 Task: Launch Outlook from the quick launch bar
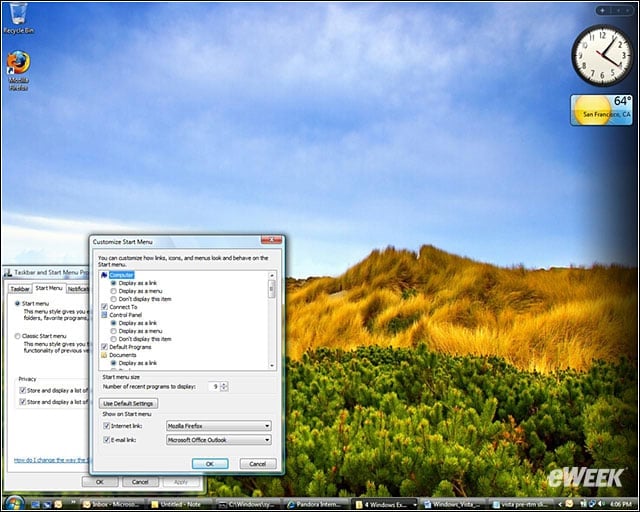tap(58, 504)
